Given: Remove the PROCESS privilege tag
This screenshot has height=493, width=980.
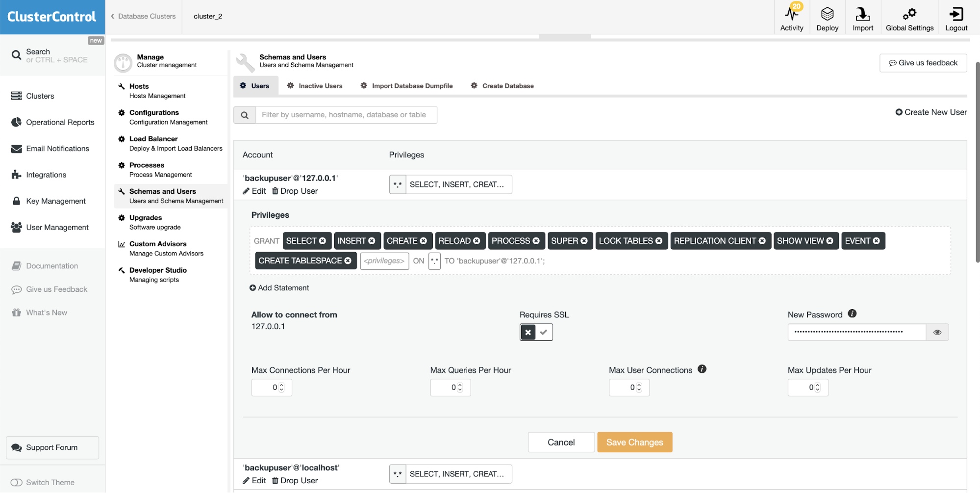Looking at the screenshot, I should click(x=536, y=241).
